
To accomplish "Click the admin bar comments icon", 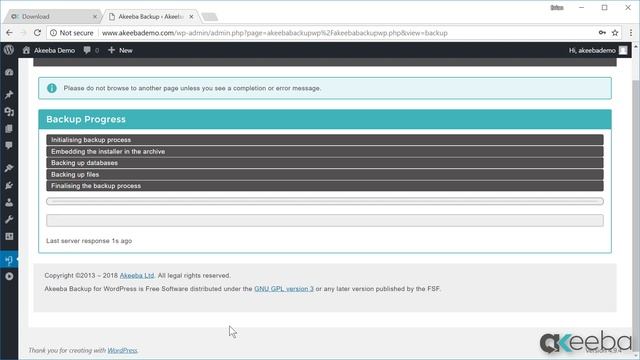I will point(87,50).
